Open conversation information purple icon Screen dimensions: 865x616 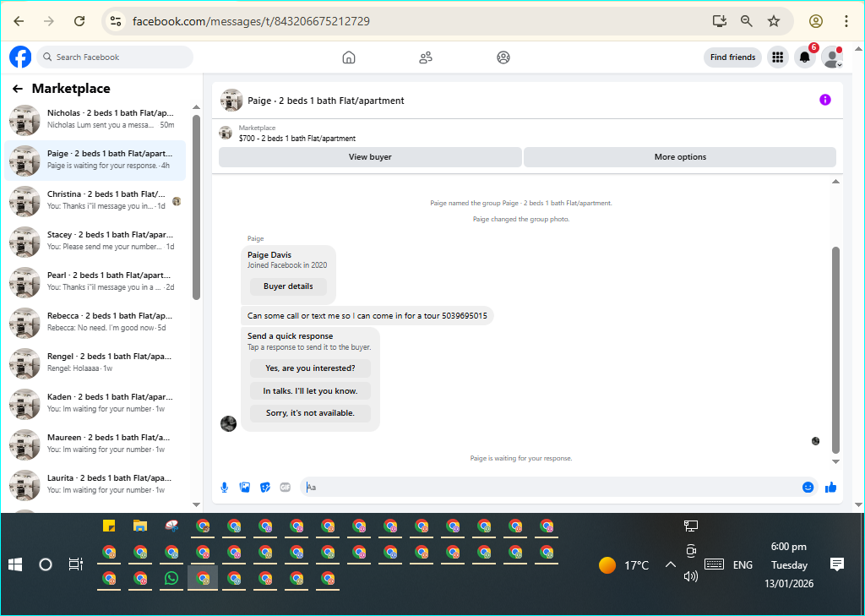pos(825,100)
